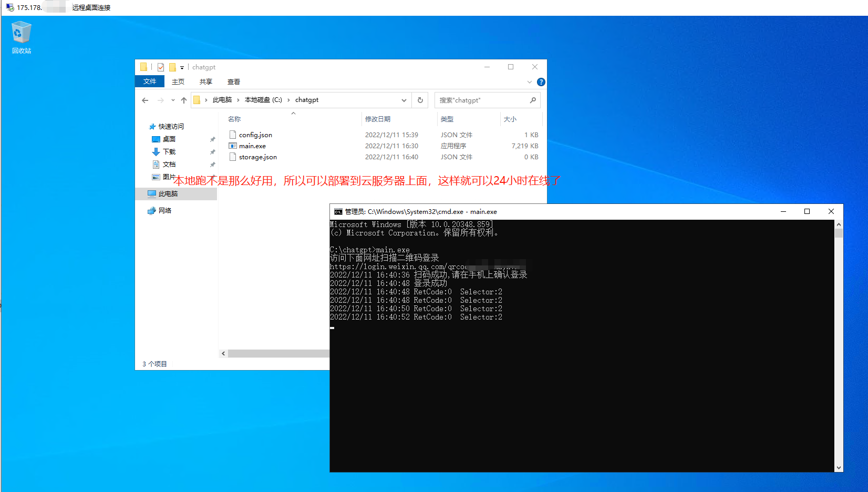Open the address bar history dropdown

tap(404, 100)
